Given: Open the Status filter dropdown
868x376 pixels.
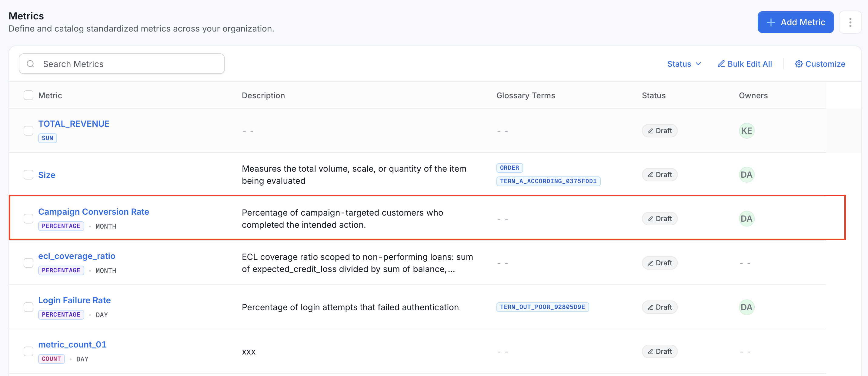Looking at the screenshot, I should [x=684, y=64].
